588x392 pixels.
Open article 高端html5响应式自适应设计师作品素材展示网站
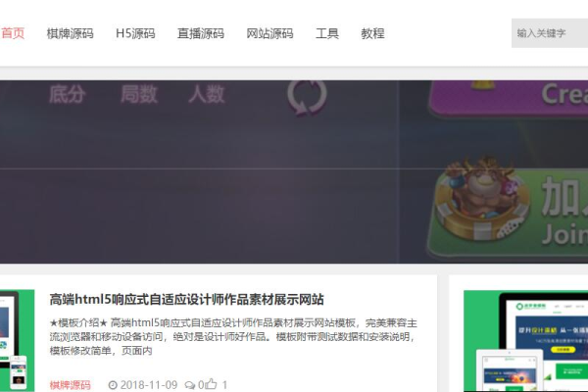click(187, 299)
